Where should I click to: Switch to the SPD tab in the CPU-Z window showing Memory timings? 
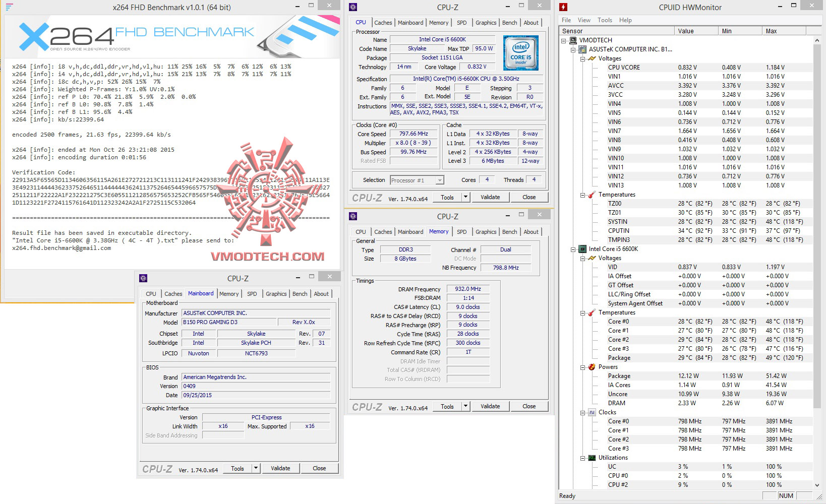[462, 232]
